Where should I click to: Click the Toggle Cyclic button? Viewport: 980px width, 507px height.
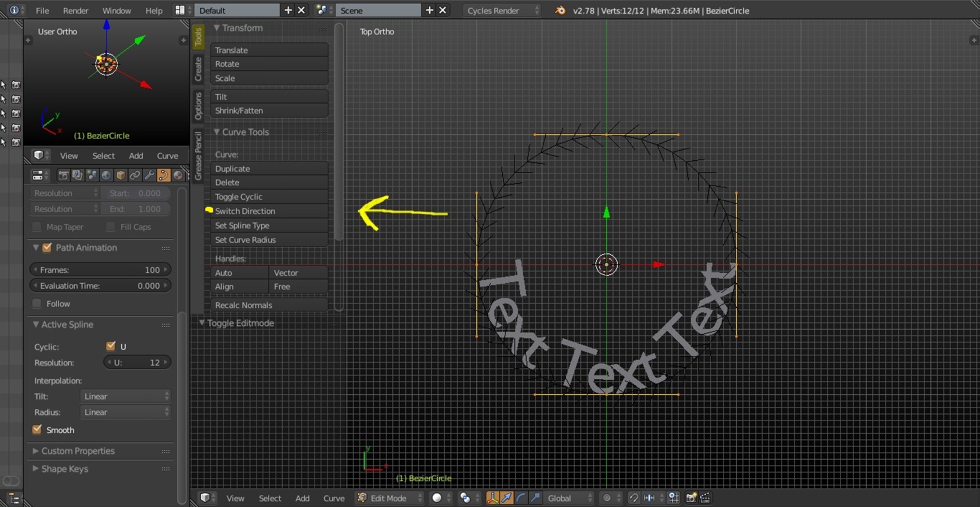[x=269, y=197]
